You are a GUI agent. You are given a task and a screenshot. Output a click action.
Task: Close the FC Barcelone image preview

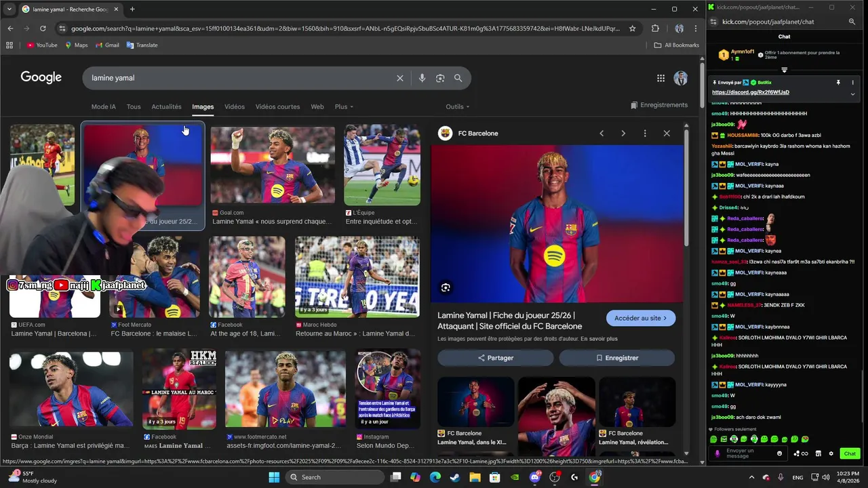[667, 134]
